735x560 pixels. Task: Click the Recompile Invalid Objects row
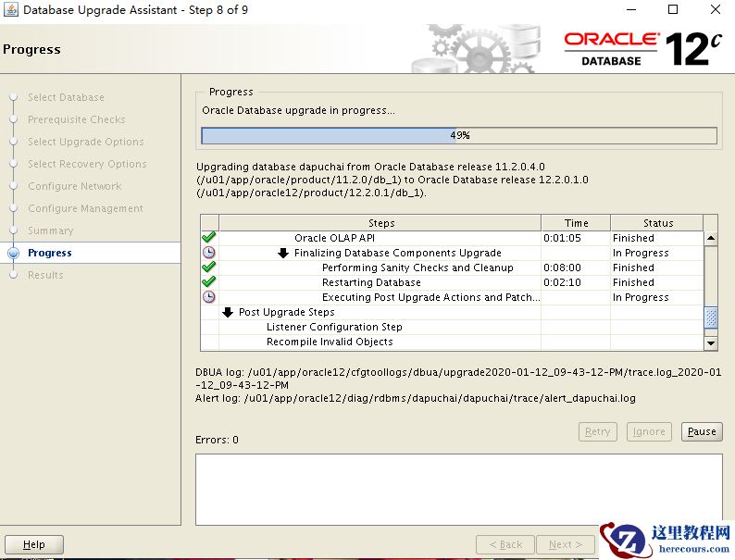(452, 342)
